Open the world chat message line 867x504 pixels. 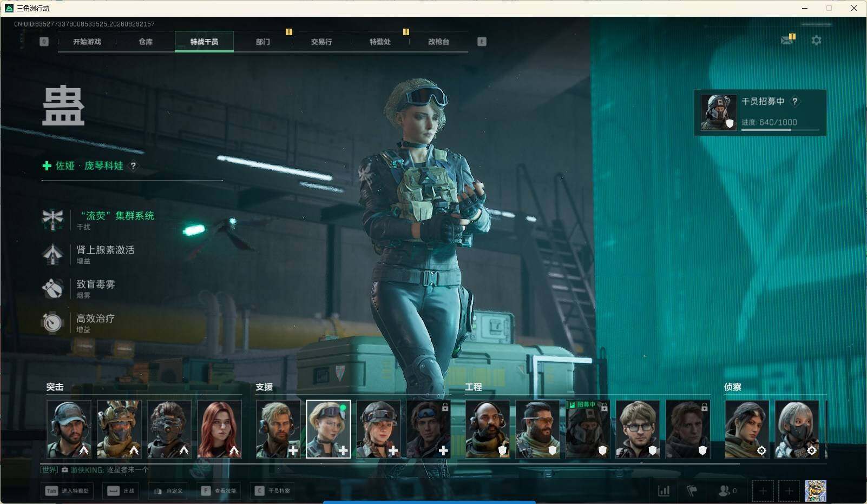pyautogui.click(x=95, y=470)
